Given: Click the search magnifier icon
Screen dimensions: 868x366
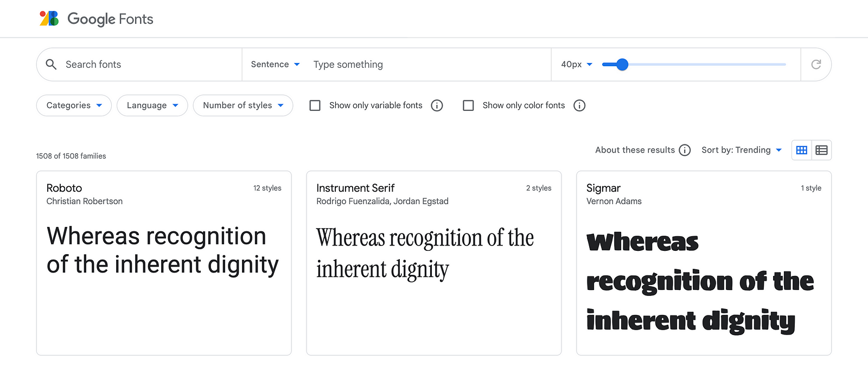Looking at the screenshot, I should [x=51, y=65].
